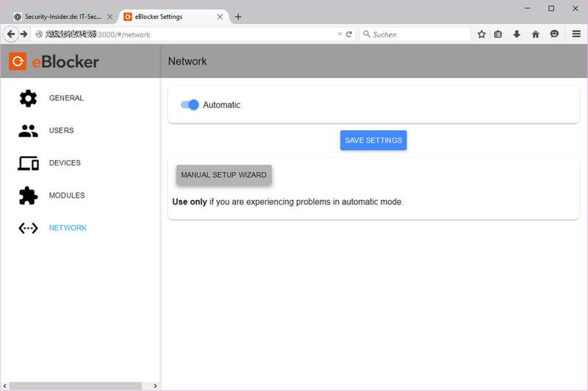Go to browser home page icon
Viewport: 588px width, 391px height.
536,35
